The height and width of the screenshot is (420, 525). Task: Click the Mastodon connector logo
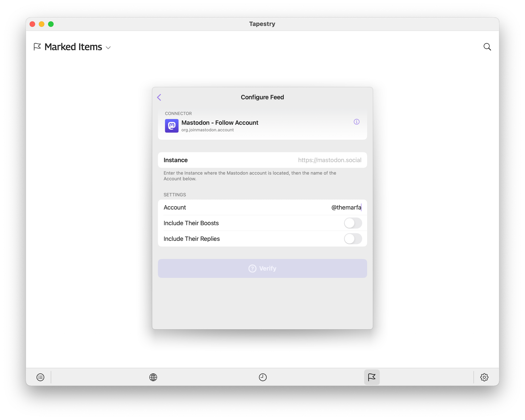point(172,126)
